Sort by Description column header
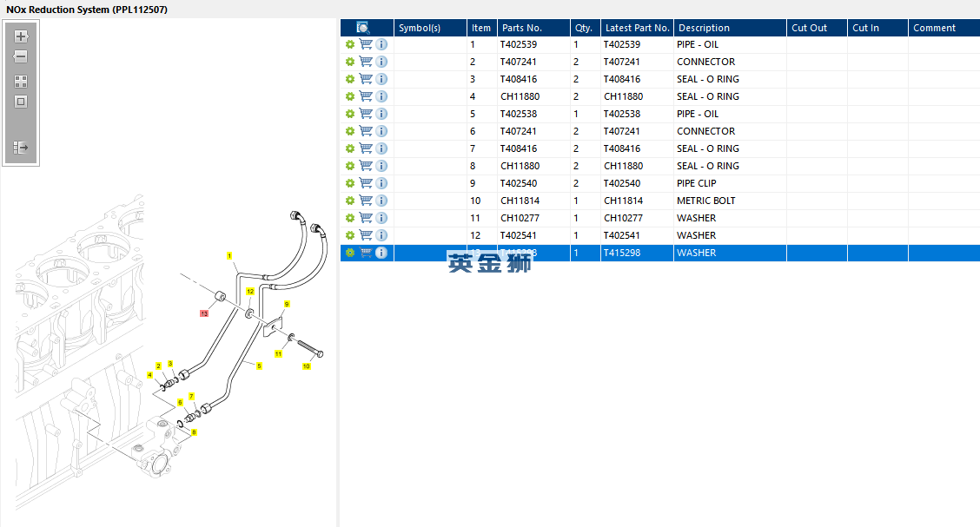 point(730,28)
